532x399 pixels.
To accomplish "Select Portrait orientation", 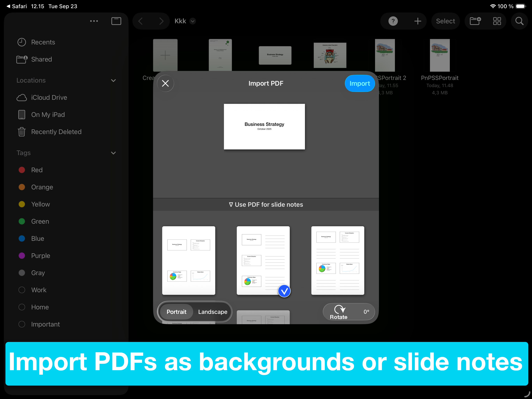I will [x=176, y=312].
